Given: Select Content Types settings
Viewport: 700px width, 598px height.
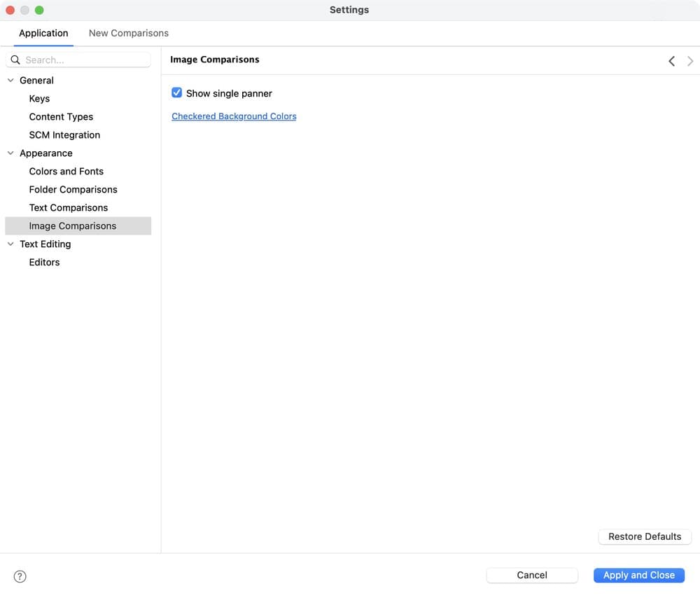Looking at the screenshot, I should pos(61,117).
